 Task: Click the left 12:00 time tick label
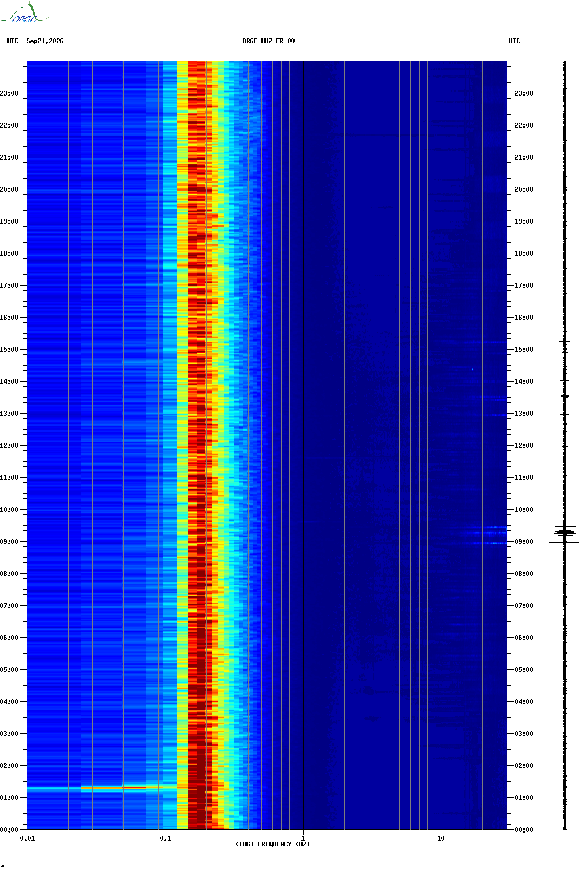(9, 446)
